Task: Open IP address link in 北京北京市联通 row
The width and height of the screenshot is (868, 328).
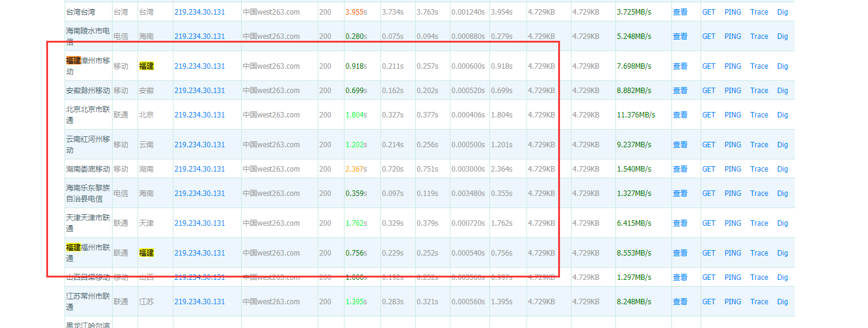Action: pos(200,115)
